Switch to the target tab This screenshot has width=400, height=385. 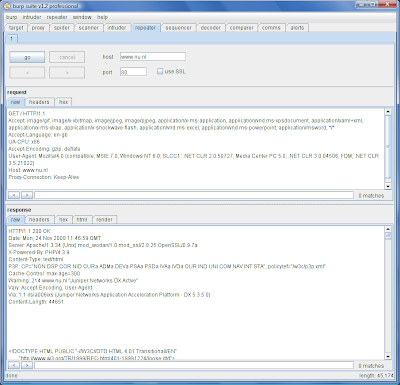coord(16,28)
